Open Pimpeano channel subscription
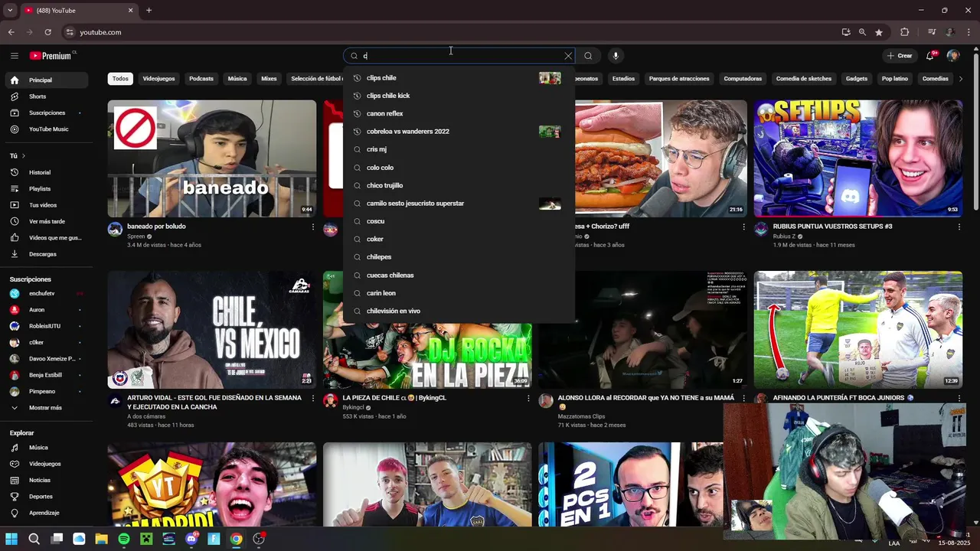980x551 pixels. coord(46,391)
